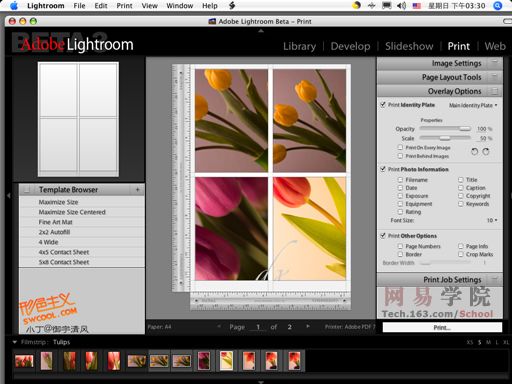The image size is (512, 384).
Task: Open the Window menu
Action: (x=180, y=6)
